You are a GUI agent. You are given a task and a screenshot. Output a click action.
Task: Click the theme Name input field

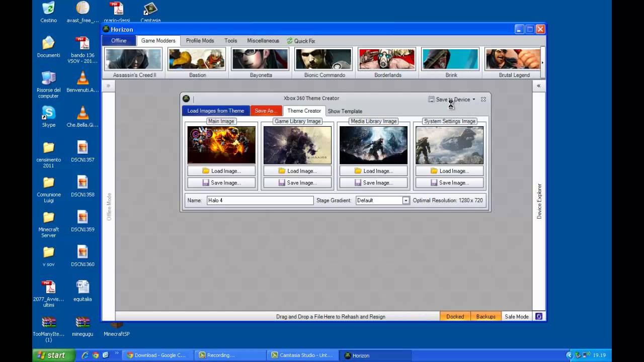pyautogui.click(x=260, y=200)
